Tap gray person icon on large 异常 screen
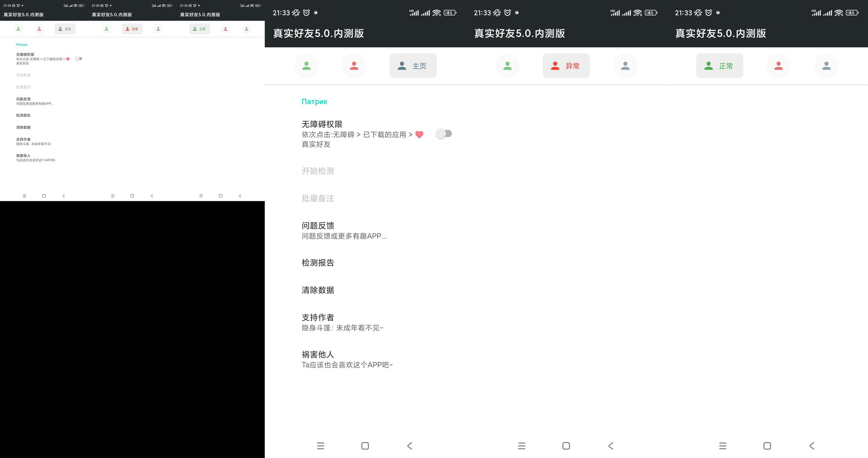 coord(625,66)
